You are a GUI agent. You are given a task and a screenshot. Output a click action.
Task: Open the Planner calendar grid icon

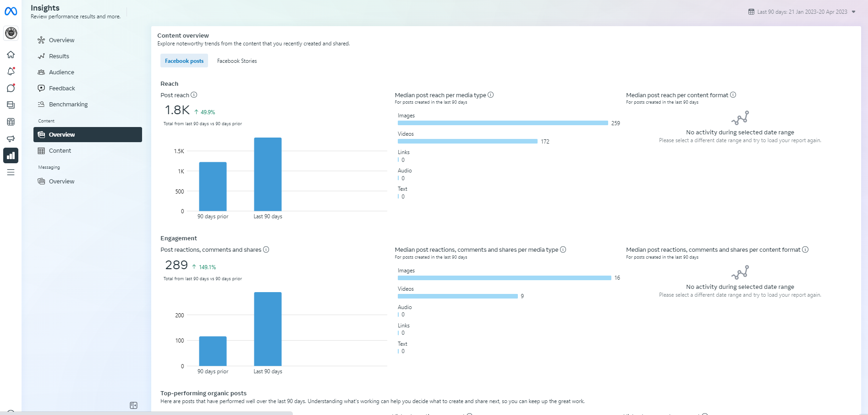[x=11, y=122]
